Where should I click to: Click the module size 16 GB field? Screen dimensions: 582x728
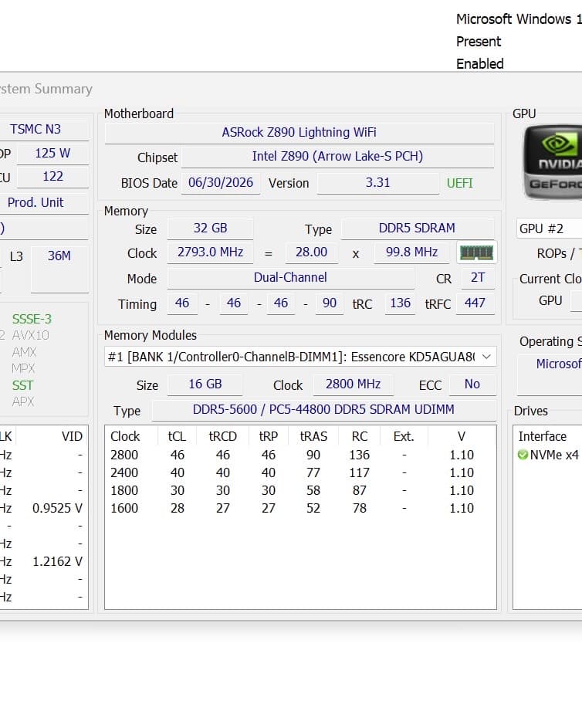(x=205, y=384)
